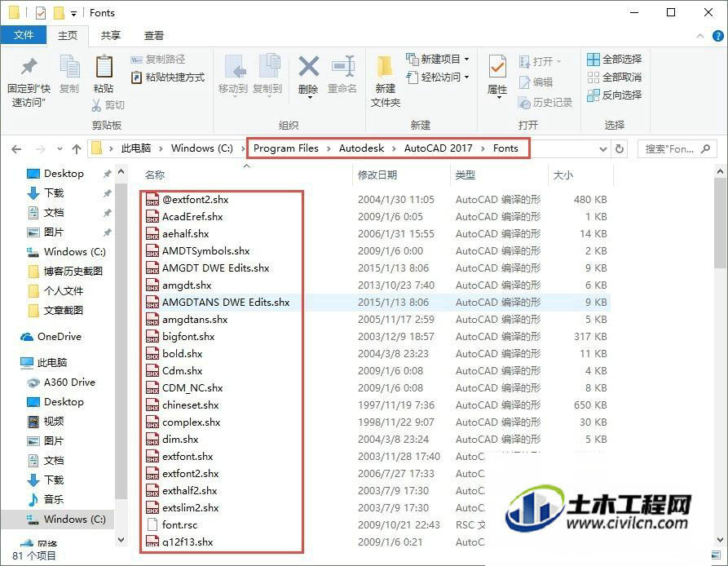The height and width of the screenshot is (566, 728).
Task: Click History (历史记录) in the ribbon
Action: (x=545, y=103)
